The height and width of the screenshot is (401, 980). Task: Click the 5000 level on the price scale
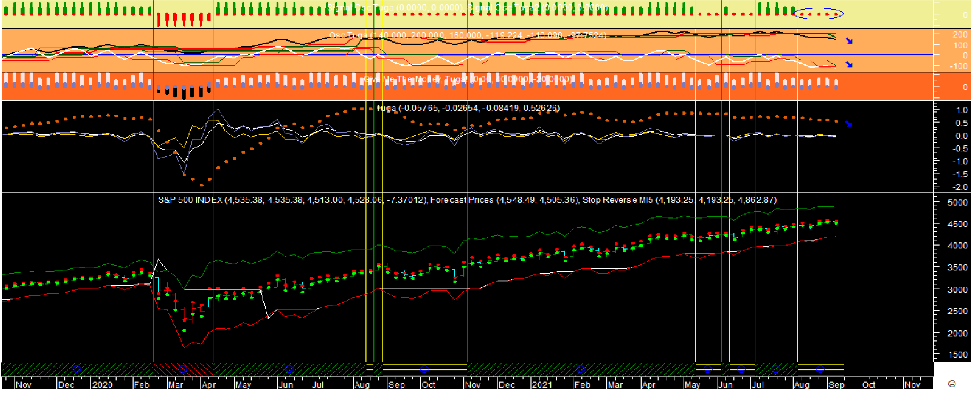tap(957, 203)
